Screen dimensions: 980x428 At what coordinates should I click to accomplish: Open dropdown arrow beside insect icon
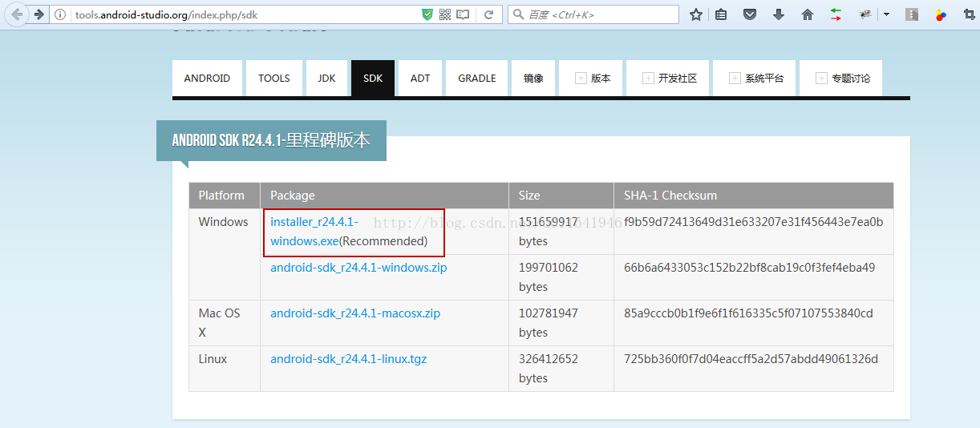[886, 14]
